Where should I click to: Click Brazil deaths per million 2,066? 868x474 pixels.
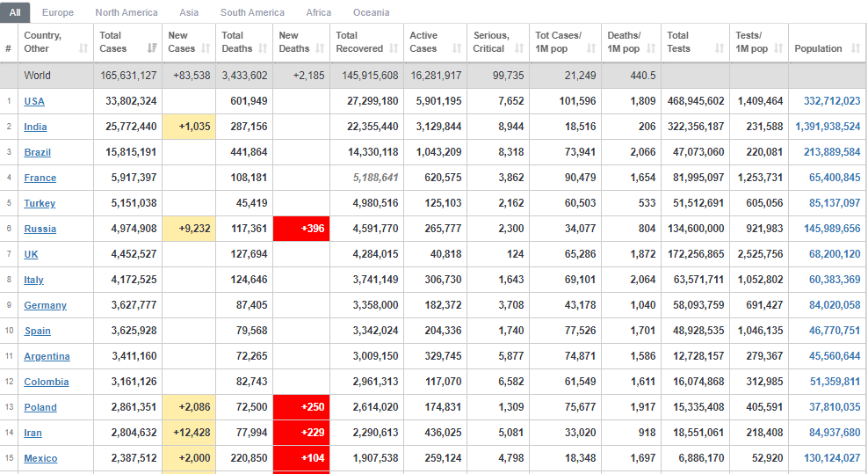point(643,152)
